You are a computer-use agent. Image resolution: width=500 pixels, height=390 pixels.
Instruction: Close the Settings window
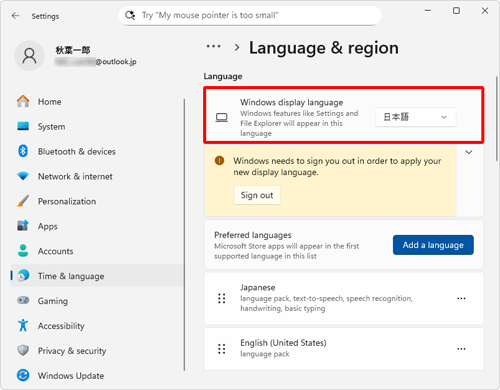click(485, 11)
